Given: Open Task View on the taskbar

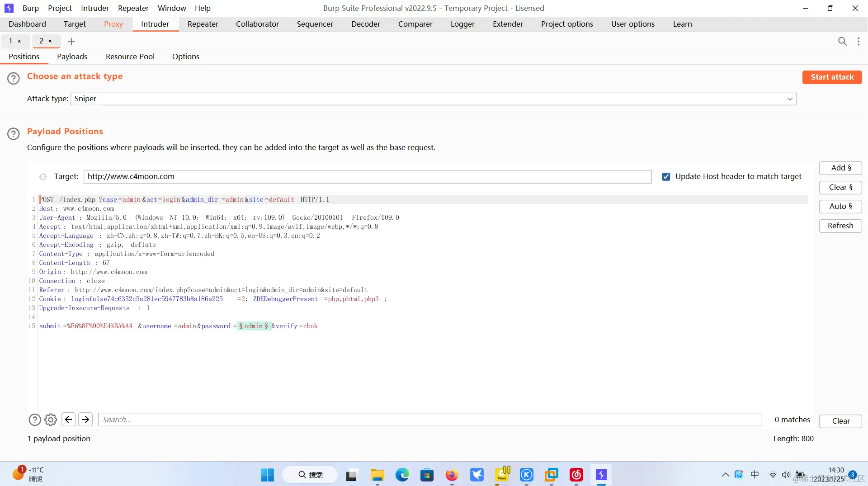Looking at the screenshot, I should point(351,475).
